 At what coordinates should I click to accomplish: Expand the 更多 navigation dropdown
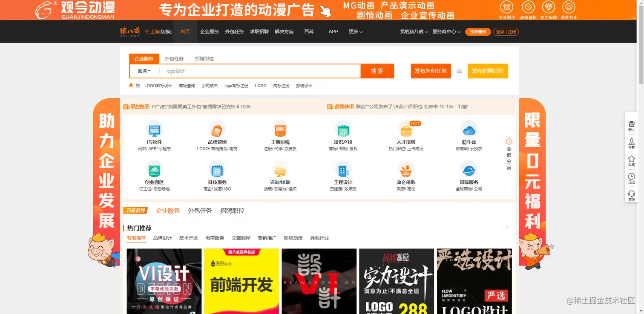pyautogui.click(x=356, y=32)
